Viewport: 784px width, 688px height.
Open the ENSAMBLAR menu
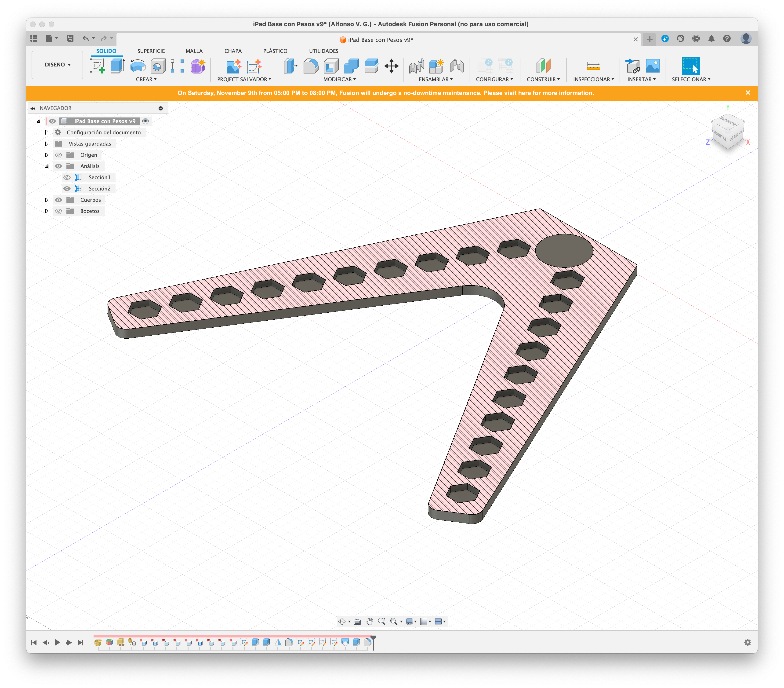pos(436,79)
